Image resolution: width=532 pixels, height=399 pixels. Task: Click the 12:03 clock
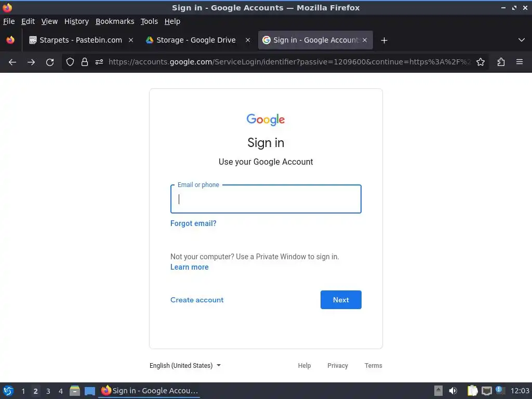[x=520, y=391]
